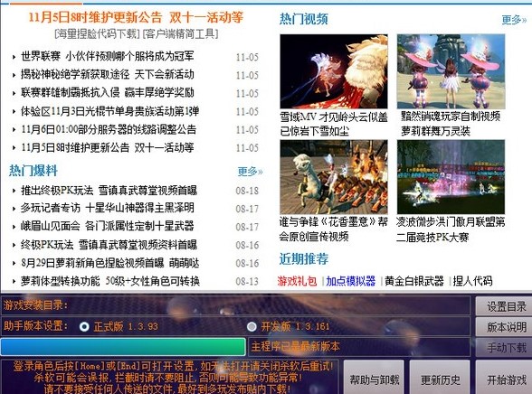Open 多玩记者专访 十星华山神器得主黑泽明

click(x=107, y=208)
